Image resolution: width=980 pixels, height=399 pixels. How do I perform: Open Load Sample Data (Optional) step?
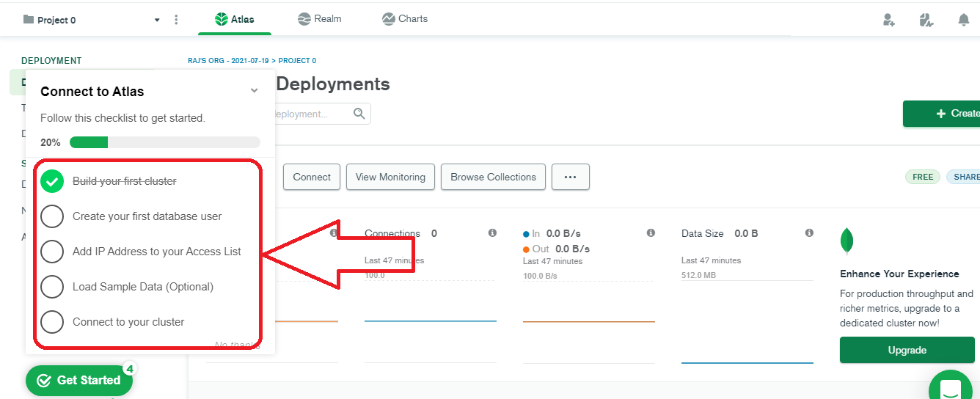point(143,287)
